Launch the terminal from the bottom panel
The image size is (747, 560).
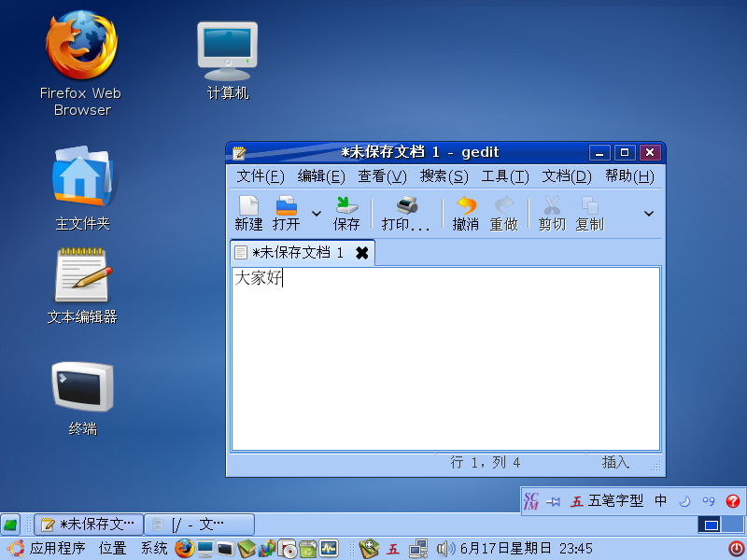tap(226, 549)
